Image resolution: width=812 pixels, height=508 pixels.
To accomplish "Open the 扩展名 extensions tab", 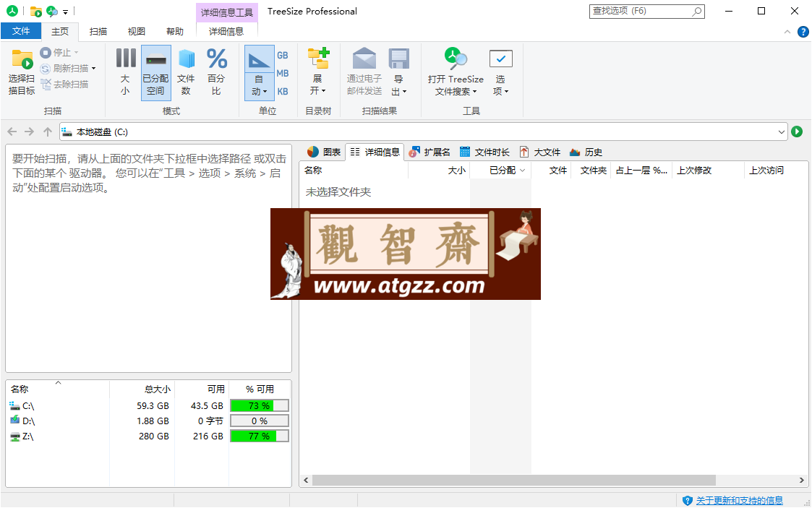I will pos(429,152).
